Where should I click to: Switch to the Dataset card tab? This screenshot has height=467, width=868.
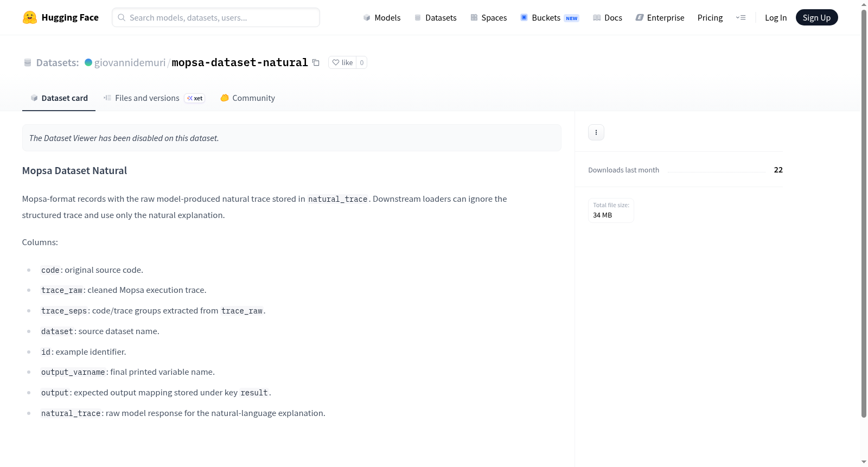pos(59,98)
